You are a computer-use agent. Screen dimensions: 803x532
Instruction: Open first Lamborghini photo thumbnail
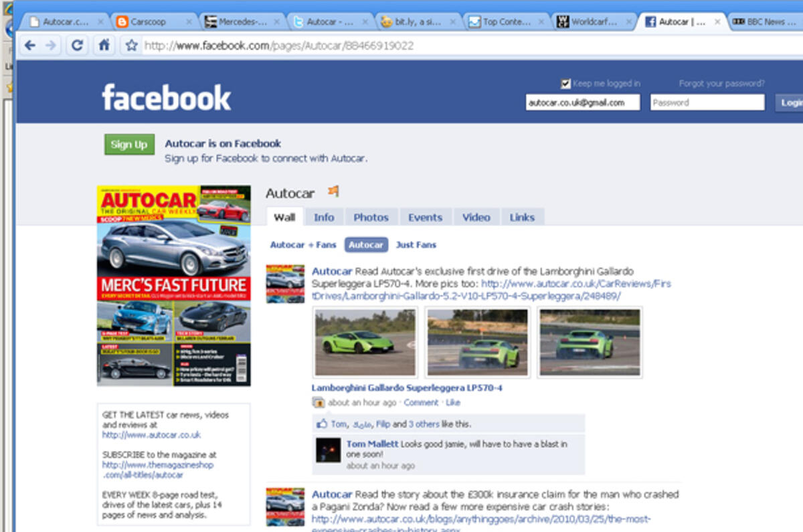pyautogui.click(x=365, y=343)
